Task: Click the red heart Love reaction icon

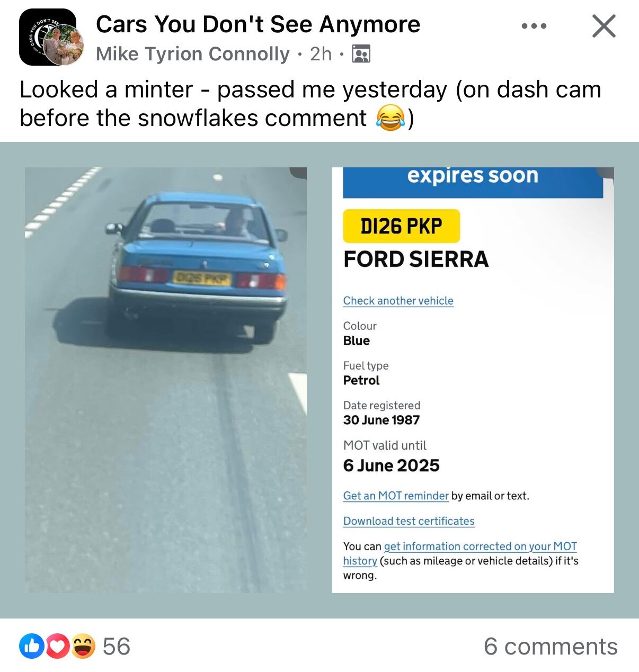Action: click(58, 646)
